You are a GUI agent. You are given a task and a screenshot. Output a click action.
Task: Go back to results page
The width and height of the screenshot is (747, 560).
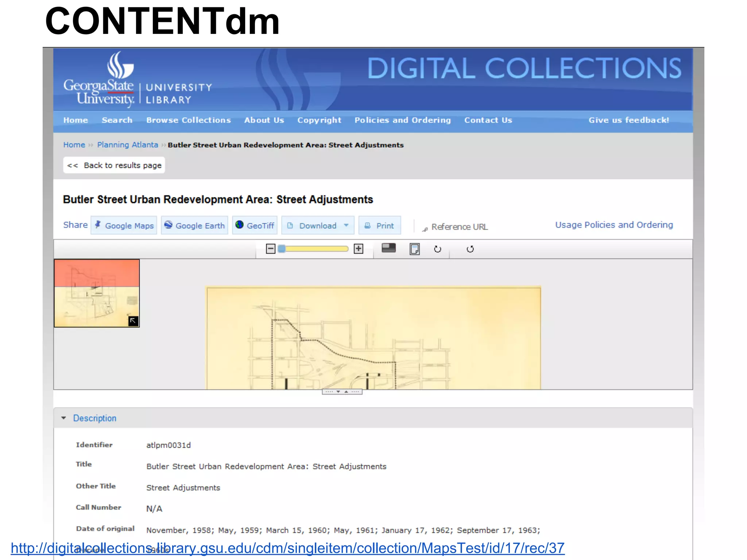coord(114,165)
